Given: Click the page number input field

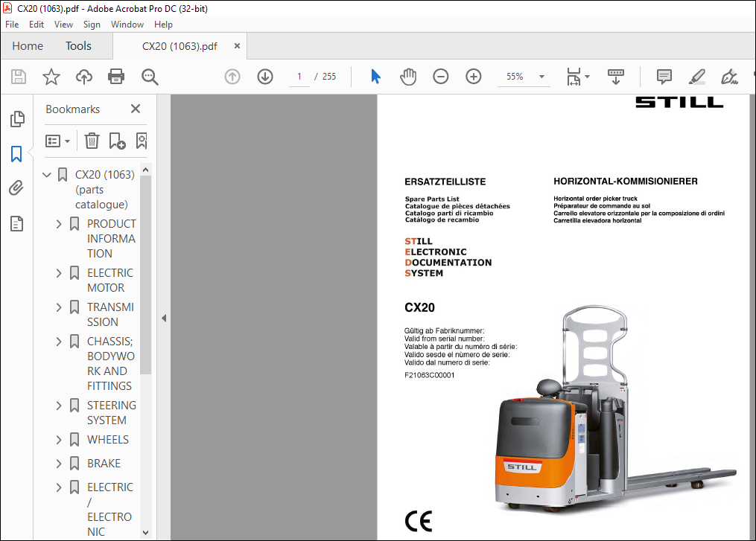Looking at the screenshot, I should [299, 77].
